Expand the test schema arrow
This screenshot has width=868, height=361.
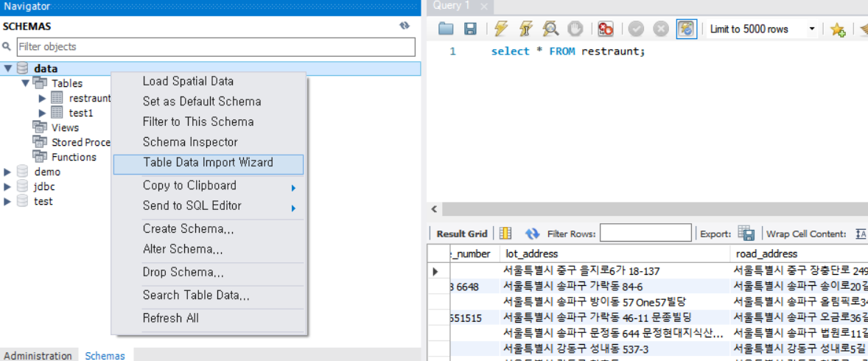click(7, 202)
